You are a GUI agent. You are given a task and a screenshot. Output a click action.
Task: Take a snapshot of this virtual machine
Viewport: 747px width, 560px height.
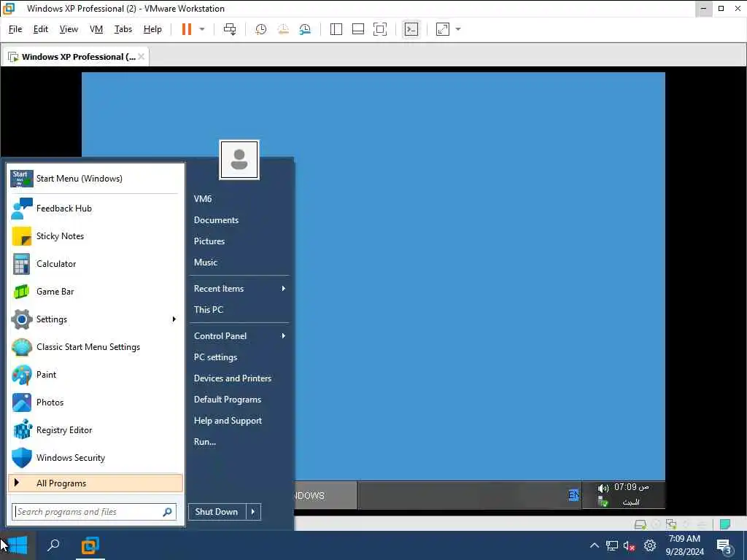pos(260,29)
